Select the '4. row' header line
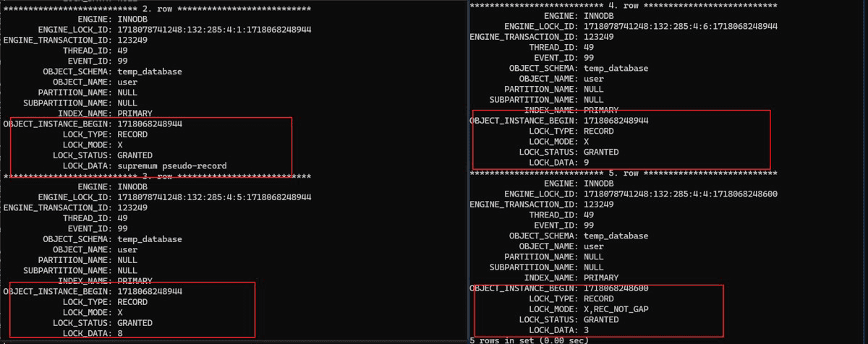This screenshot has width=868, height=344. point(624,6)
